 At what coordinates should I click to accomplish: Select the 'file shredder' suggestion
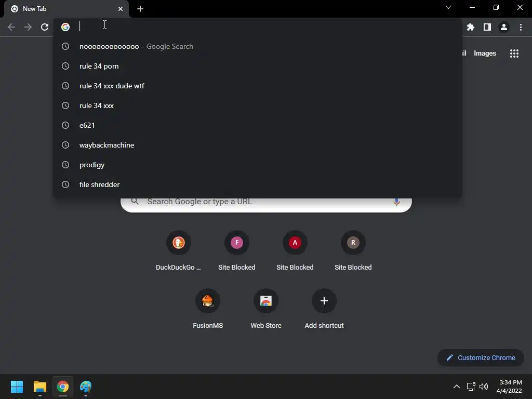[x=258, y=184]
